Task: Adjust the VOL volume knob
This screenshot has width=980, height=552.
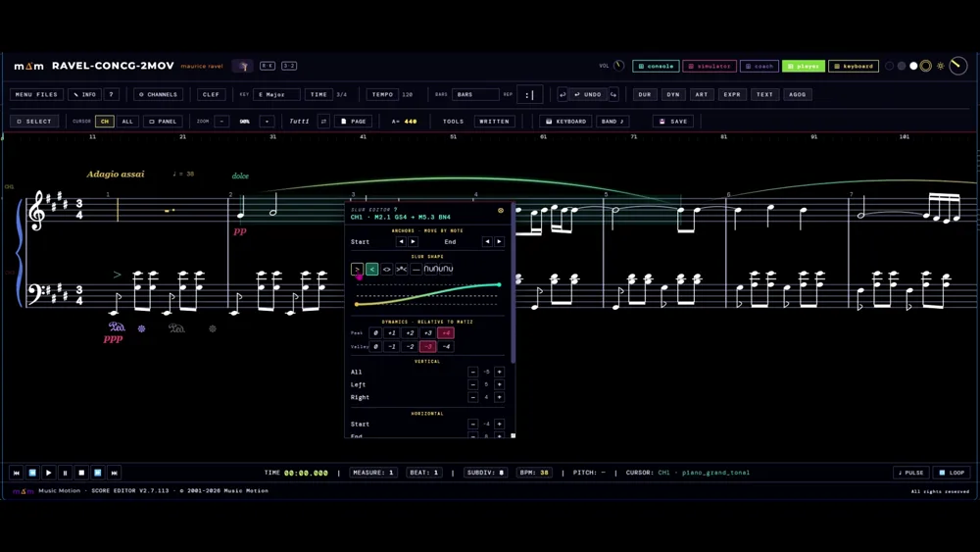Action: pyautogui.click(x=618, y=66)
